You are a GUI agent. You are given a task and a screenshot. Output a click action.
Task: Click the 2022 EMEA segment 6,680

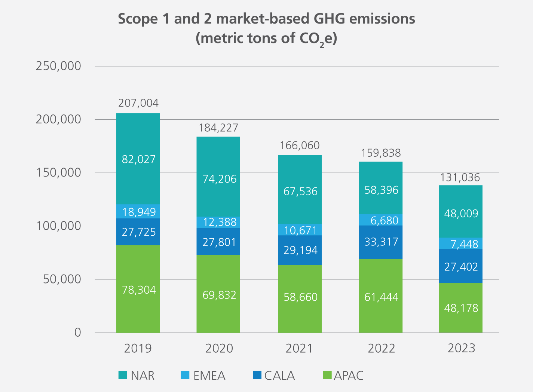381,220
